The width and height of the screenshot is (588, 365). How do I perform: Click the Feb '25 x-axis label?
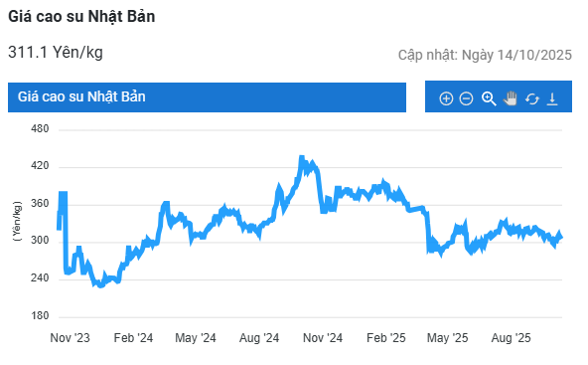[x=385, y=338]
